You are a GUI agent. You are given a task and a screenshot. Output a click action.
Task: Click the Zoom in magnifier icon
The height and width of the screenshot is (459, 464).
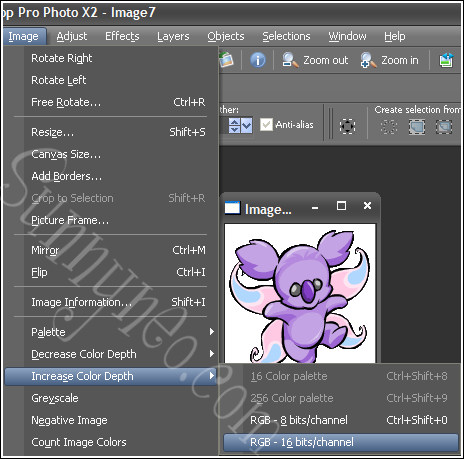[368, 60]
